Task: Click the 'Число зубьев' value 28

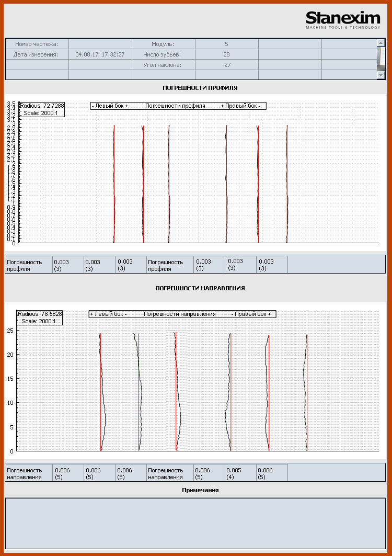Action: click(226, 54)
